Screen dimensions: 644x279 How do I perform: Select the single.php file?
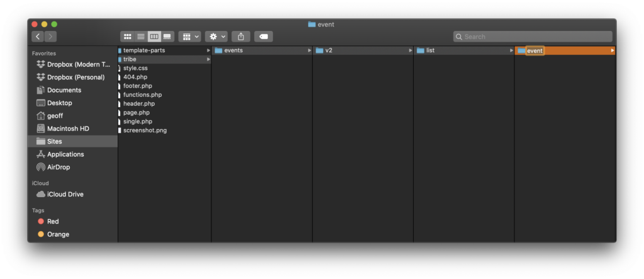click(x=164, y=122)
